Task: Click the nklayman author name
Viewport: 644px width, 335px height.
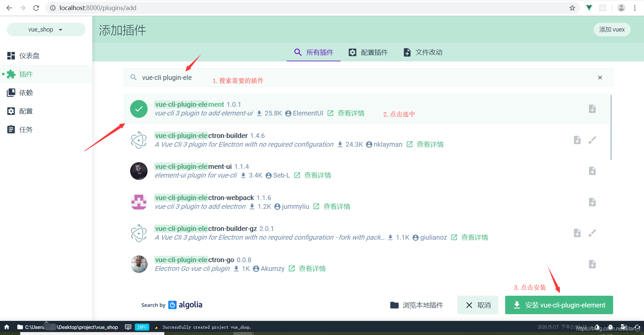Action: [388, 145]
